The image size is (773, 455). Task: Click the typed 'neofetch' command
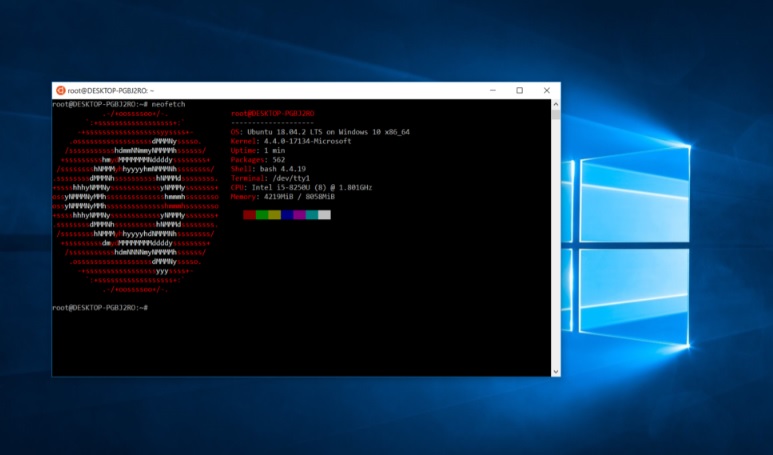pos(169,105)
